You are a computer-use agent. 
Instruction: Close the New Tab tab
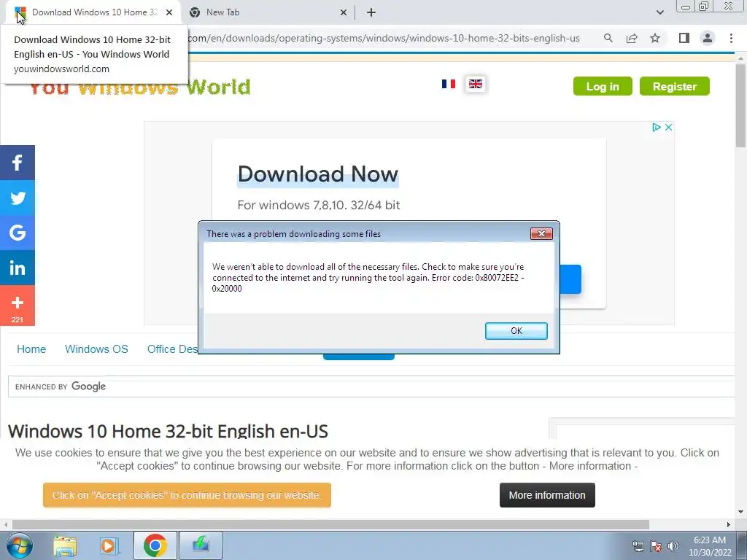pyautogui.click(x=343, y=12)
